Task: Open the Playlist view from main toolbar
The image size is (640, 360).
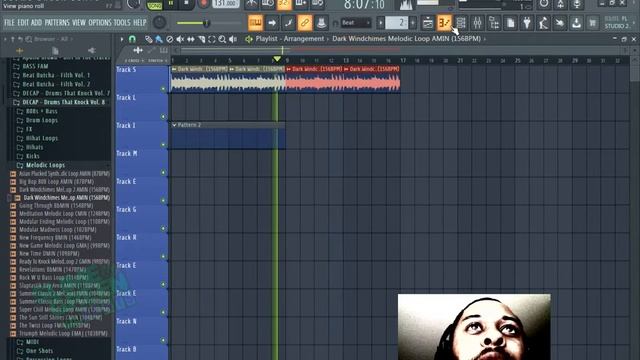Action: tap(428, 23)
